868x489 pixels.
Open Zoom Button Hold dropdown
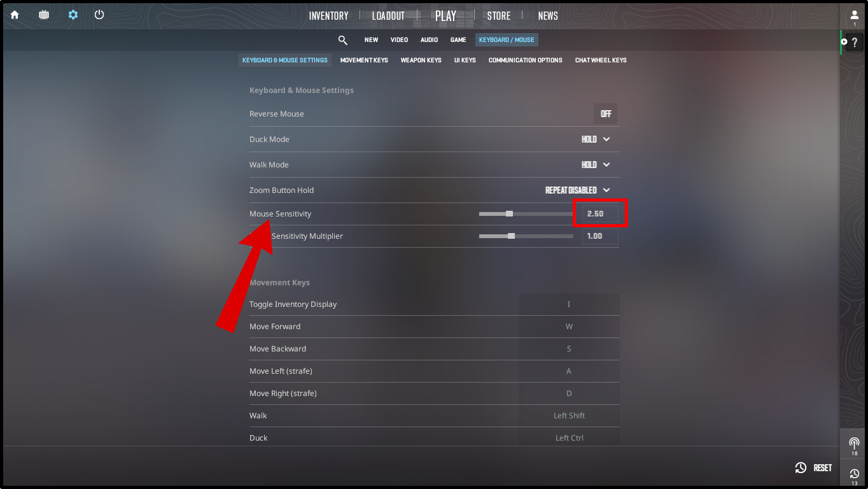pyautogui.click(x=578, y=190)
